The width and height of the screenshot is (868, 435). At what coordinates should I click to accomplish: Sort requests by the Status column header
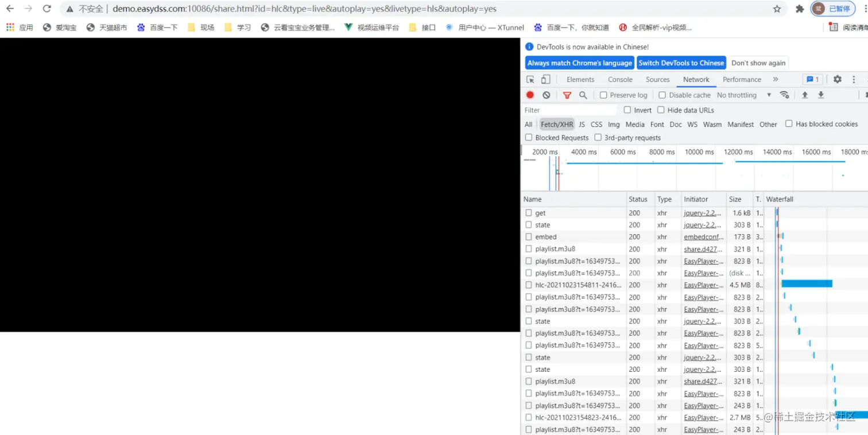click(x=640, y=199)
